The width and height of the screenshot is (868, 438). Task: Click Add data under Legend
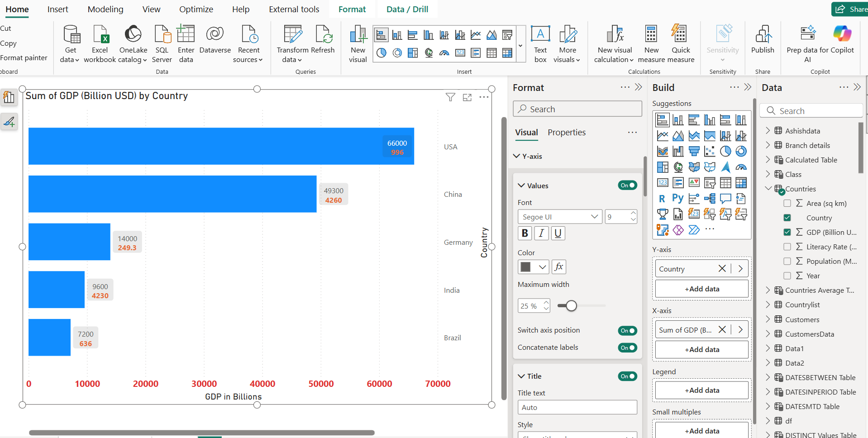(x=701, y=390)
